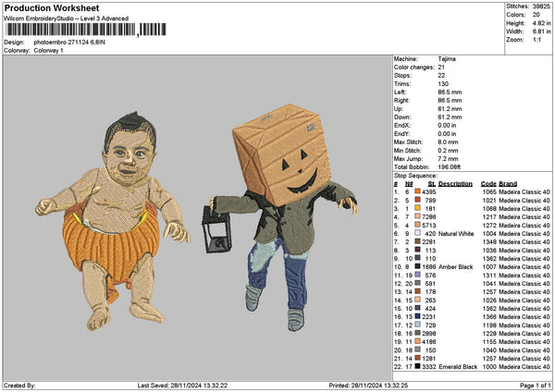Click the 'Created By:' footer label

(19, 386)
